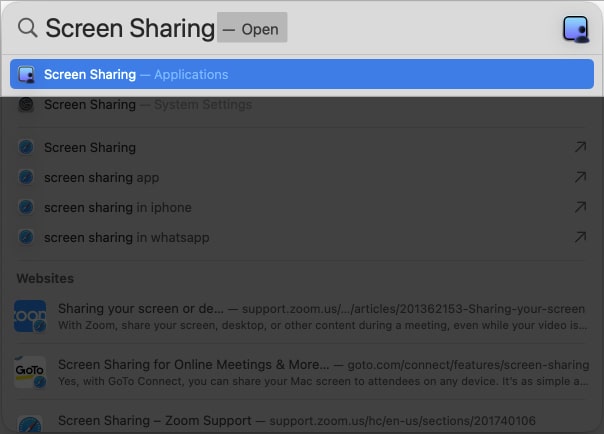
Task: Choose 'screen sharing app' suggestion
Action: pyautogui.click(x=302, y=178)
